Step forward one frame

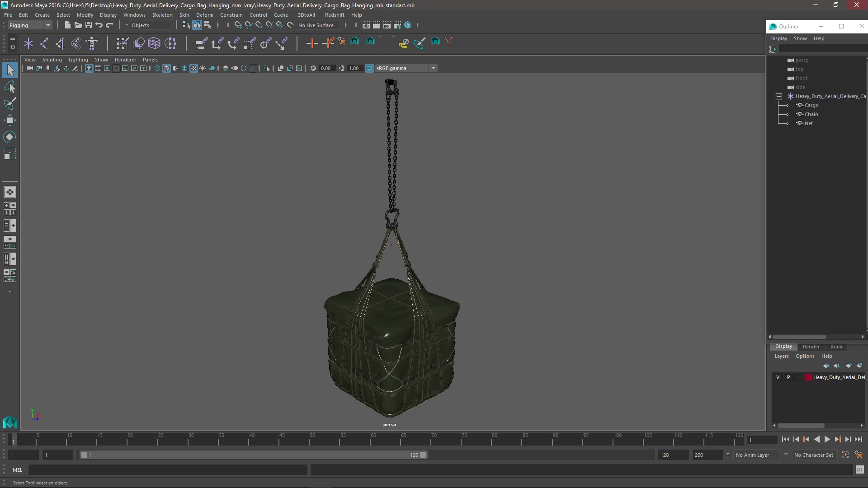(x=848, y=439)
